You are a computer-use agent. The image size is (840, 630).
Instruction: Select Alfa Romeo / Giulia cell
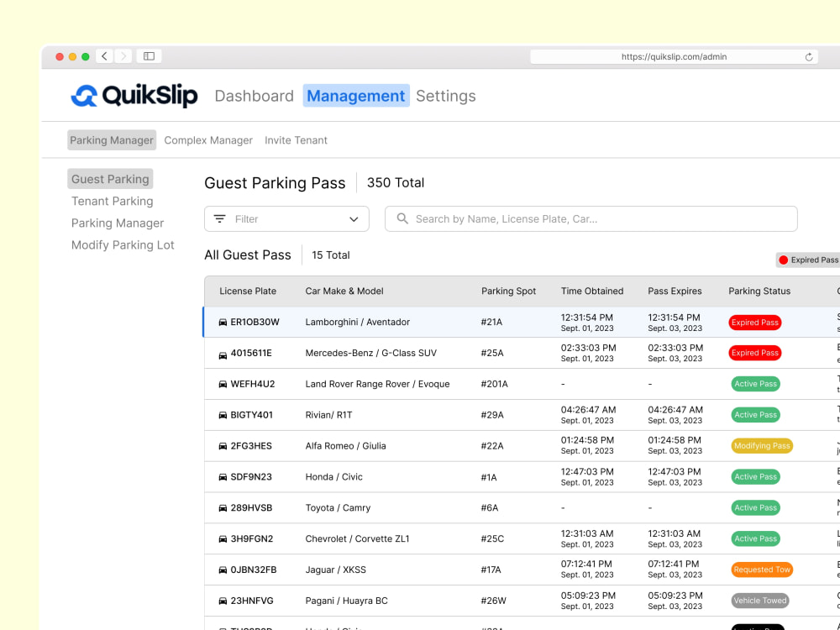pyautogui.click(x=345, y=446)
